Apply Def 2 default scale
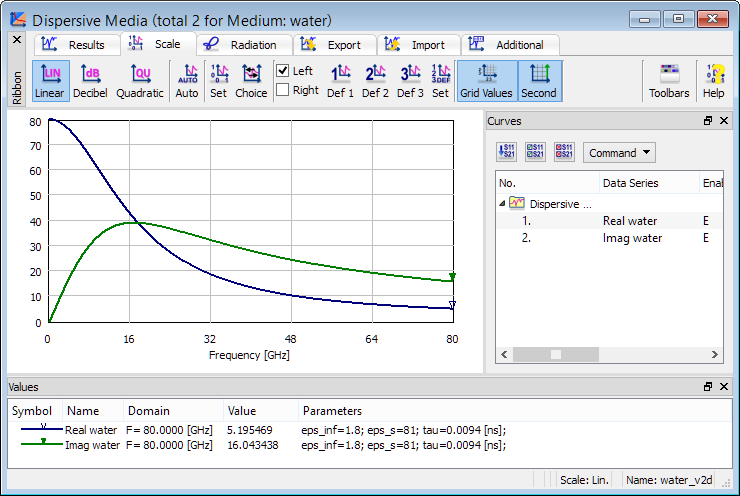 coord(375,81)
